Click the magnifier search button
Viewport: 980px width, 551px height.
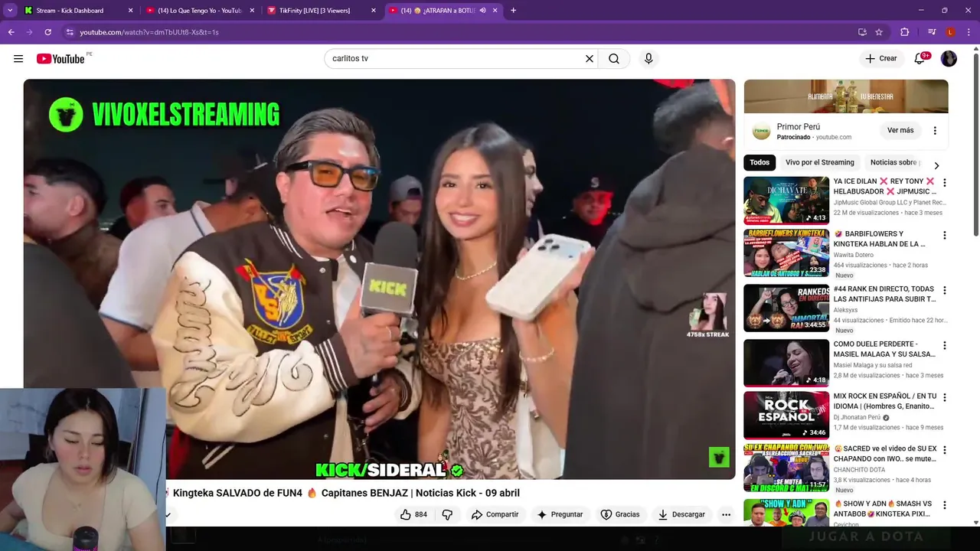(614, 59)
